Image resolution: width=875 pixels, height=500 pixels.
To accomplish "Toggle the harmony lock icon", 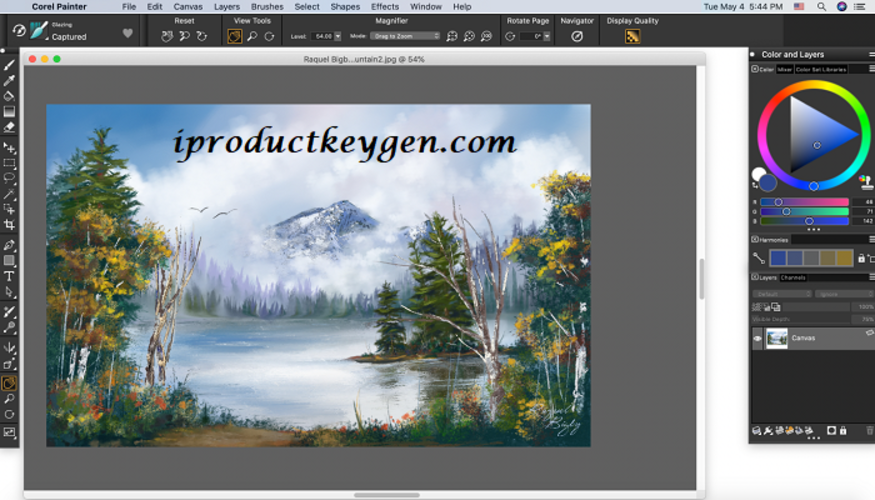I will click(861, 258).
